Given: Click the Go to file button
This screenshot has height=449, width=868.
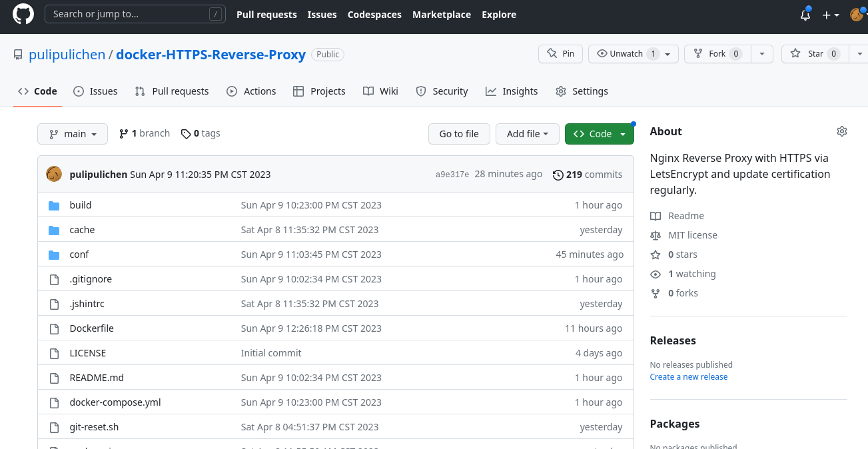Looking at the screenshot, I should coord(459,134).
